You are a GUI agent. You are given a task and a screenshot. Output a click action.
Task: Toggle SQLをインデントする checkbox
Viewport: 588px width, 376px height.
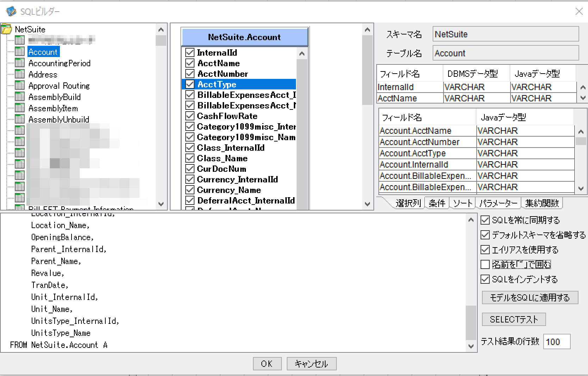tap(485, 279)
